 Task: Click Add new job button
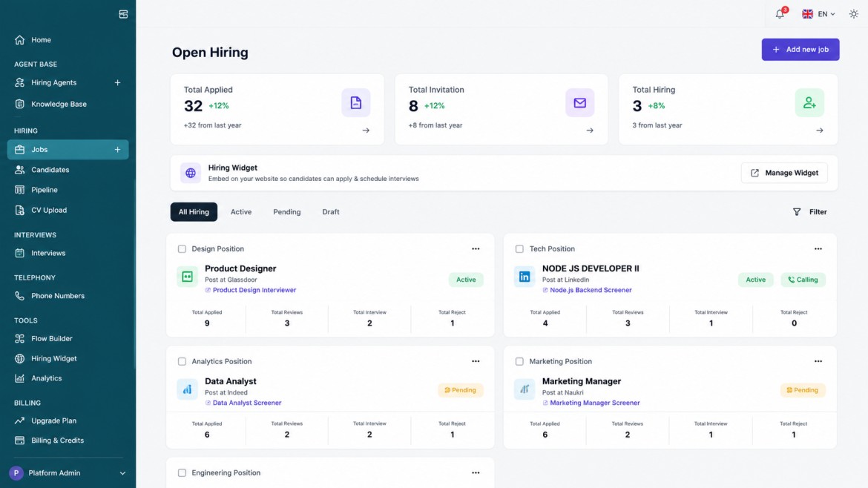(x=800, y=49)
